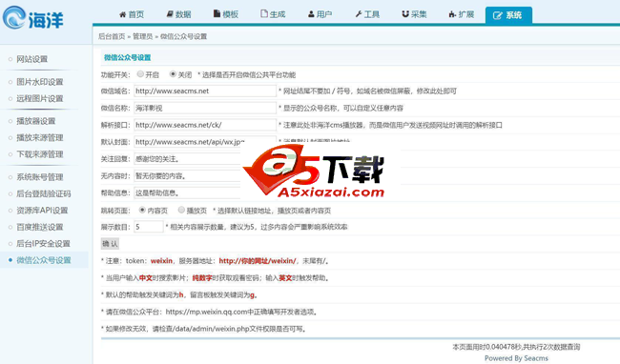This screenshot has width=620, height=364.
Task: Select the active 系统 tab
Action: click(x=508, y=16)
